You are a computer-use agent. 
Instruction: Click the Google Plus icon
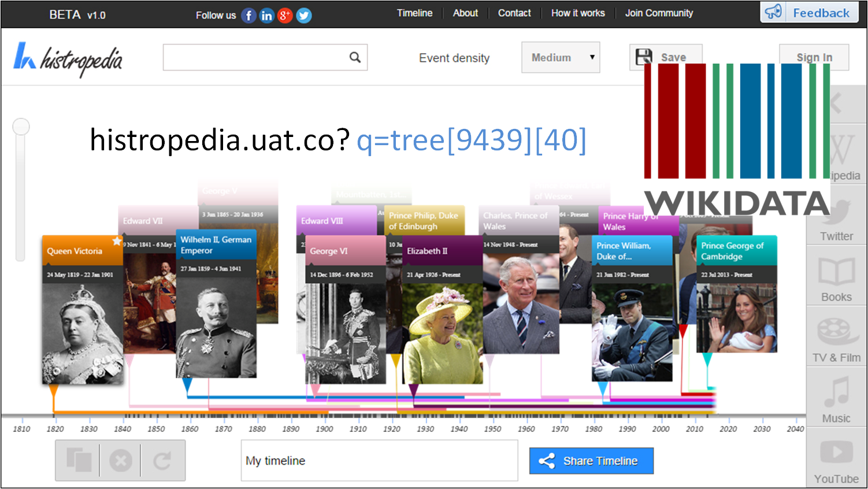point(285,16)
